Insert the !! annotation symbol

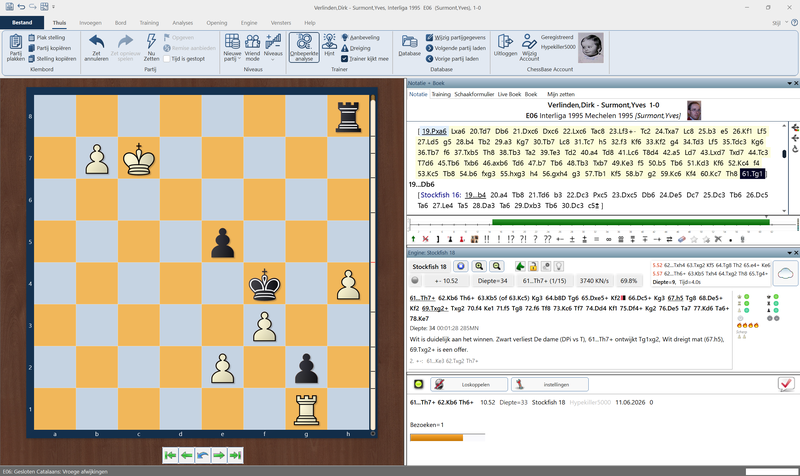point(487,239)
